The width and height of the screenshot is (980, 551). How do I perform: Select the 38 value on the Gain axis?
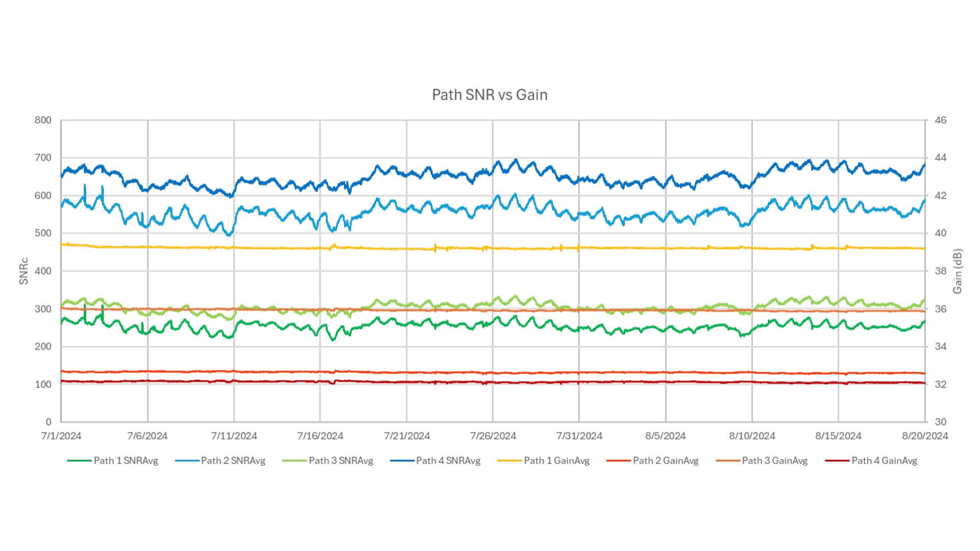click(x=941, y=271)
